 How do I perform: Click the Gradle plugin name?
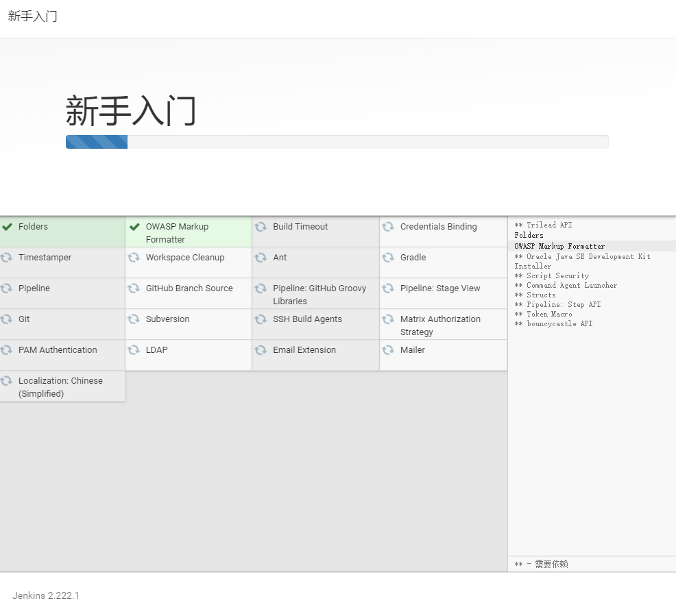coord(413,258)
